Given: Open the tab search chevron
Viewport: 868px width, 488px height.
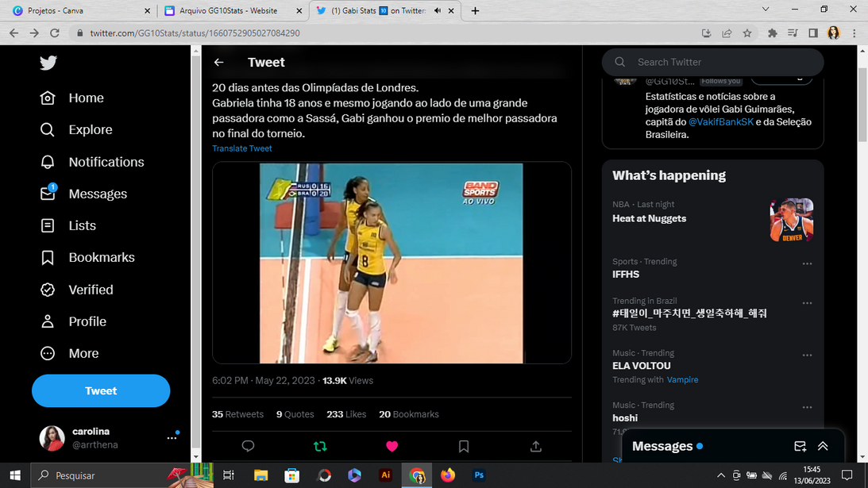Looking at the screenshot, I should point(766,10).
